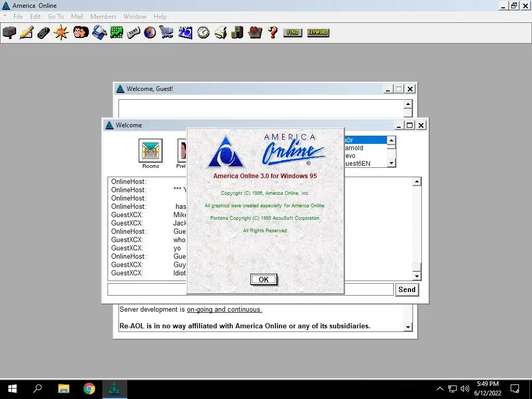Image resolution: width=532 pixels, height=399 pixels.
Task: Click the red question mark Member Services icon
Action: click(x=272, y=33)
